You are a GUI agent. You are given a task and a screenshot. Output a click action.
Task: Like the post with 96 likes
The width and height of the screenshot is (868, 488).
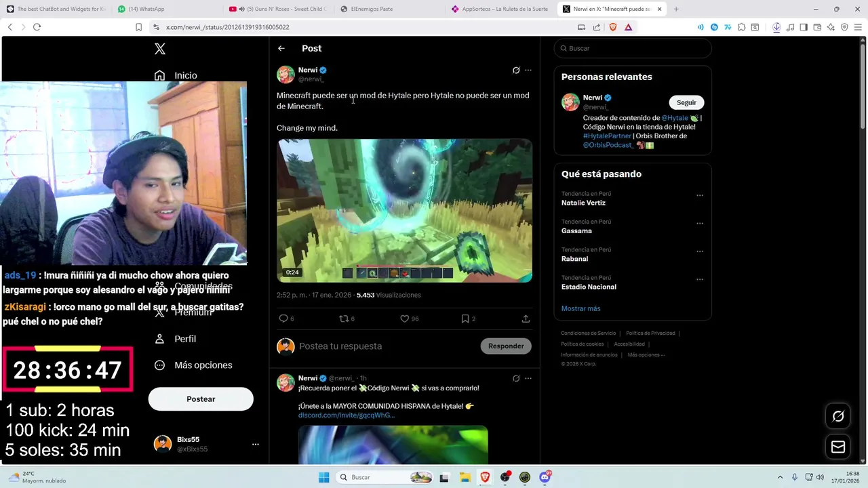(405, 319)
